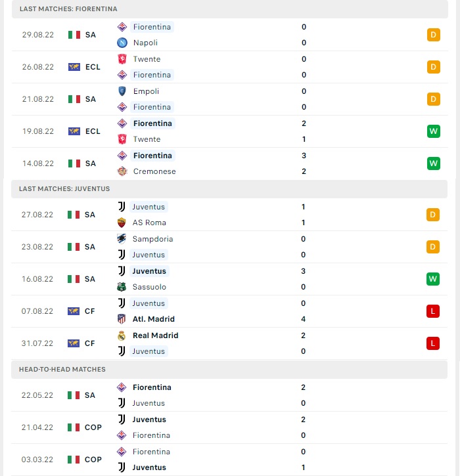Open the Sassuolo team name link
The width and height of the screenshot is (460, 476).
[x=149, y=287]
